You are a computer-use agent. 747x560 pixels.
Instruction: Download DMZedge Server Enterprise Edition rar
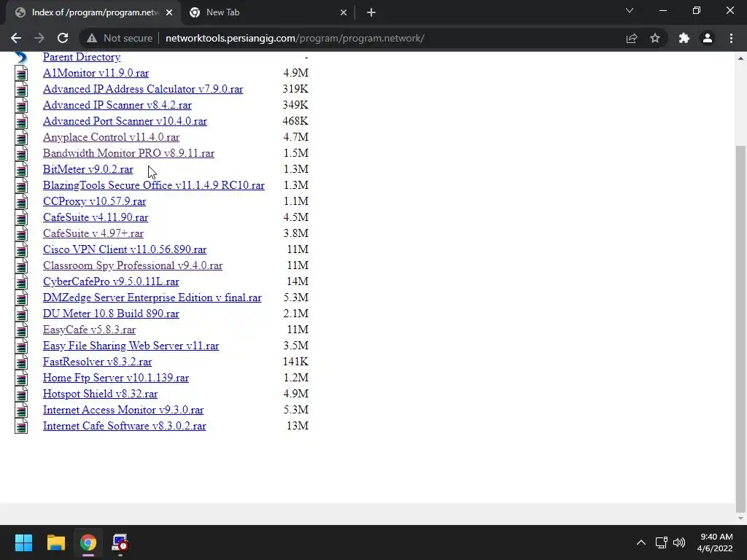pyautogui.click(x=152, y=297)
